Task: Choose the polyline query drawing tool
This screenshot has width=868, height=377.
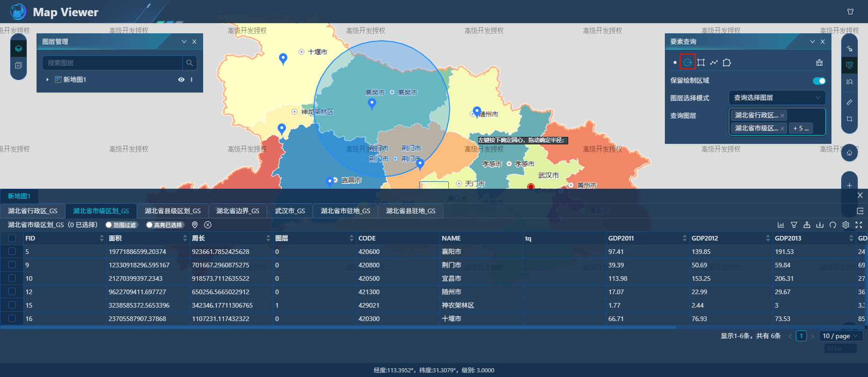Action: tap(714, 62)
